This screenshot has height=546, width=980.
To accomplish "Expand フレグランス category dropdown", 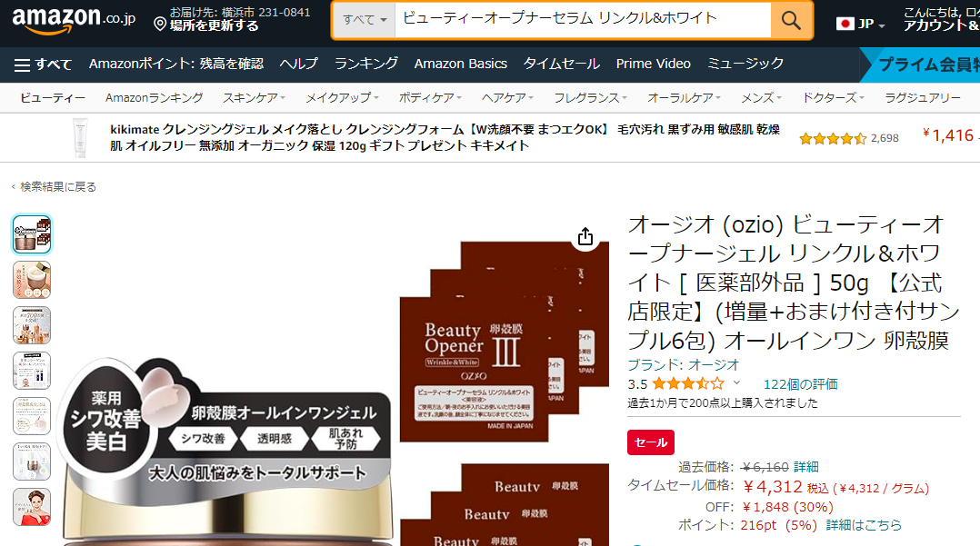I will tap(590, 97).
